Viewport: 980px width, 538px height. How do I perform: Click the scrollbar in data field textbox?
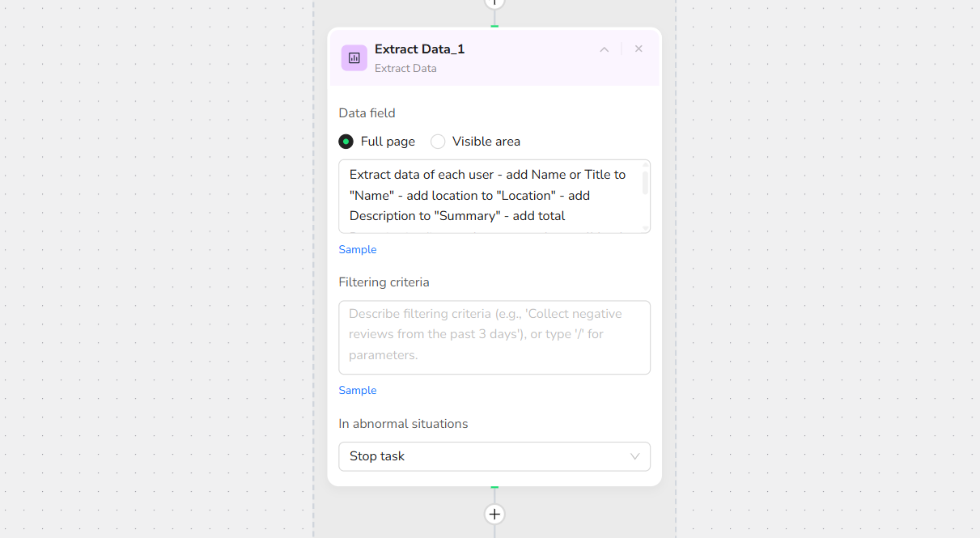click(x=645, y=182)
